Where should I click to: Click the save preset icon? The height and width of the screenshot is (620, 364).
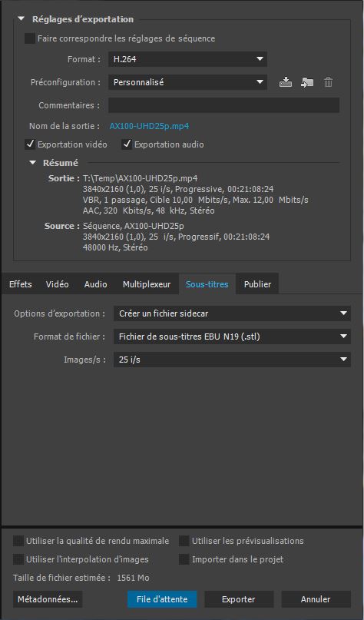[286, 82]
